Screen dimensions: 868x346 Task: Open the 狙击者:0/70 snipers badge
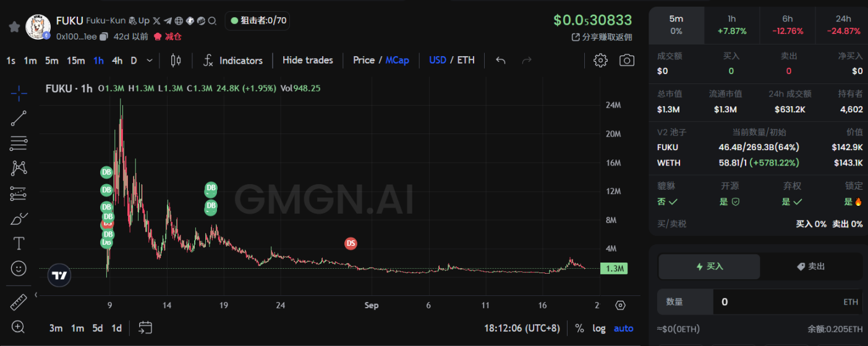pos(258,20)
